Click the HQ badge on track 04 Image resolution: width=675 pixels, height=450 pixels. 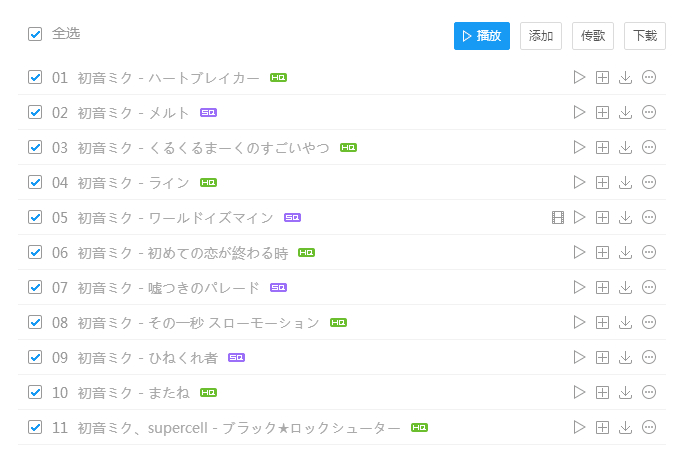click(208, 183)
